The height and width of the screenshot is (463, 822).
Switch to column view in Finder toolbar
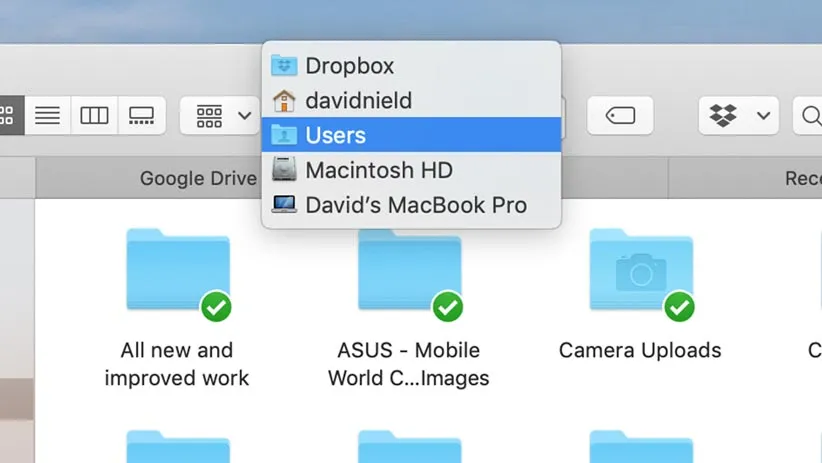pyautogui.click(x=94, y=116)
